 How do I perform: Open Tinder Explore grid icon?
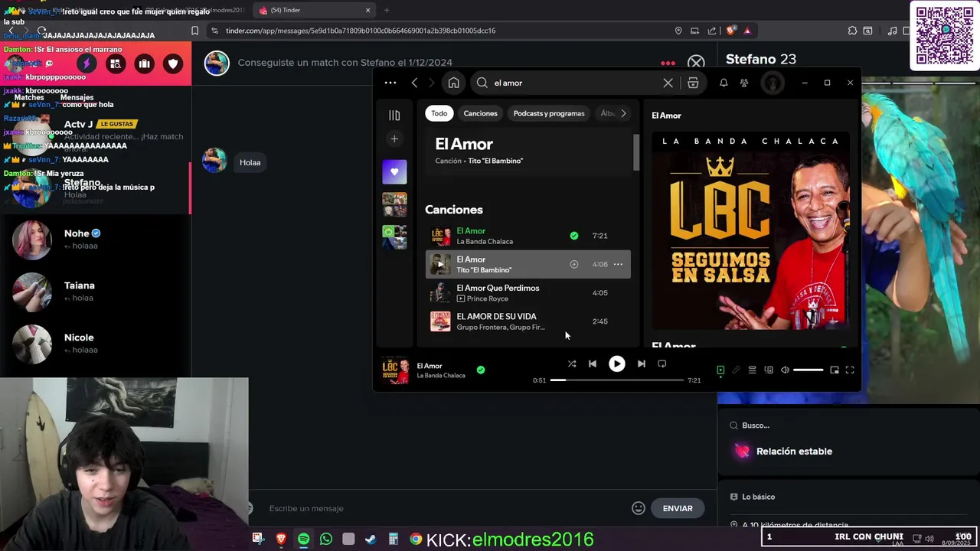coord(115,64)
